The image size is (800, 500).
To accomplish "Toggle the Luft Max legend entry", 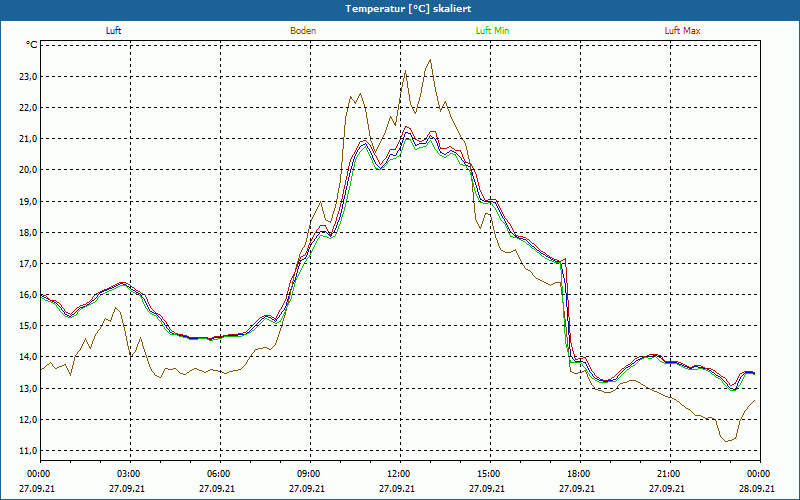I will tap(683, 31).
